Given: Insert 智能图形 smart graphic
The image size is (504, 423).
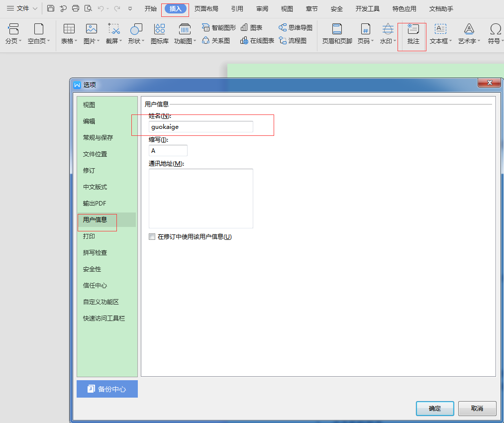Looking at the screenshot, I should coord(219,28).
